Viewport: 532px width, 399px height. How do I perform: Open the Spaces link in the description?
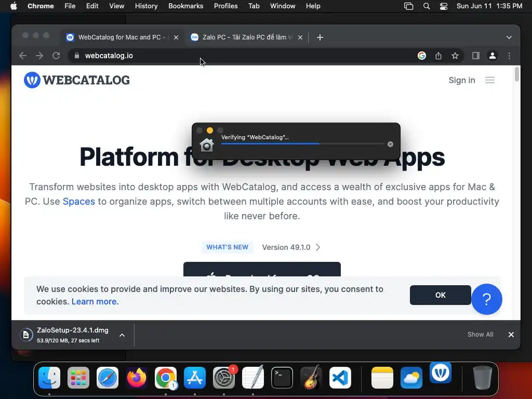[x=79, y=202]
